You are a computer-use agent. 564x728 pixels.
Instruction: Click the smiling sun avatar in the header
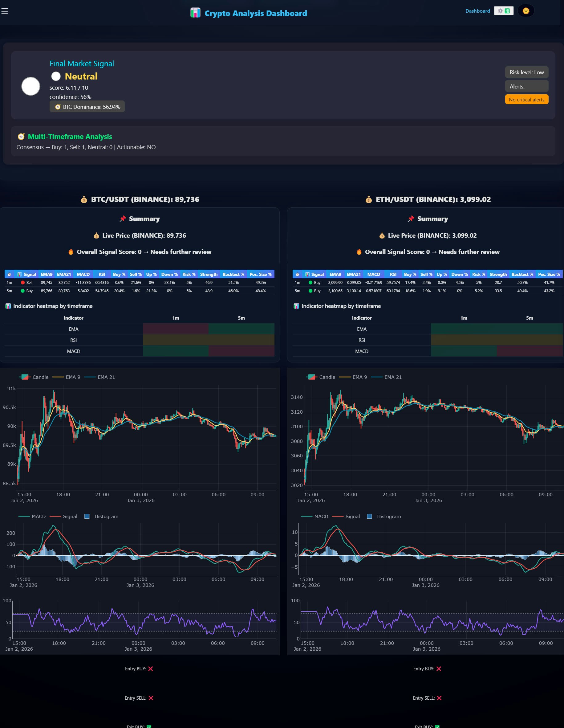[x=526, y=11]
